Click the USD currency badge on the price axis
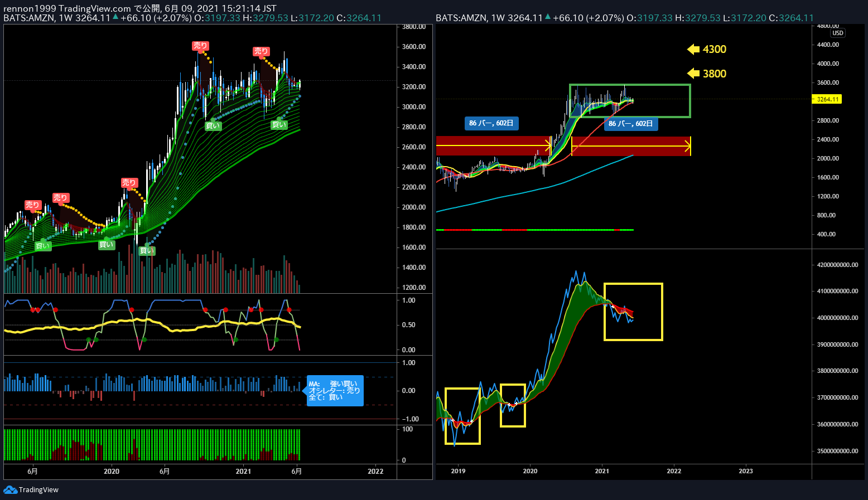 coord(838,33)
